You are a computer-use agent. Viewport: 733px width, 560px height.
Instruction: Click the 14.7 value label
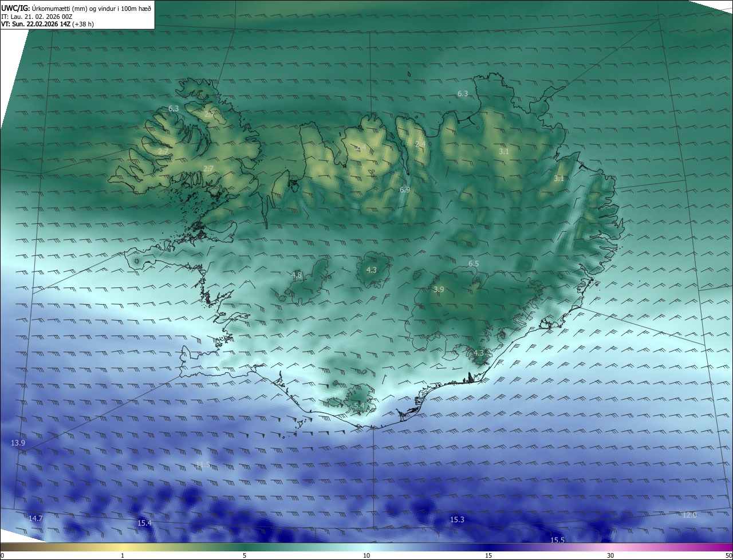point(36,518)
